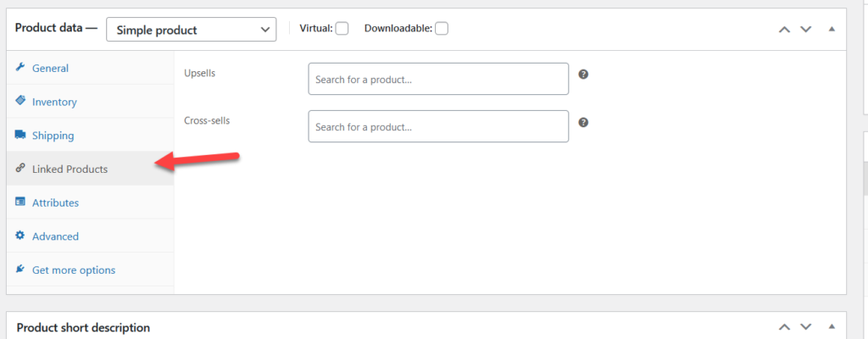Click the Cross-sells product search field
Image resolution: width=868 pixels, height=339 pixels.
click(438, 127)
